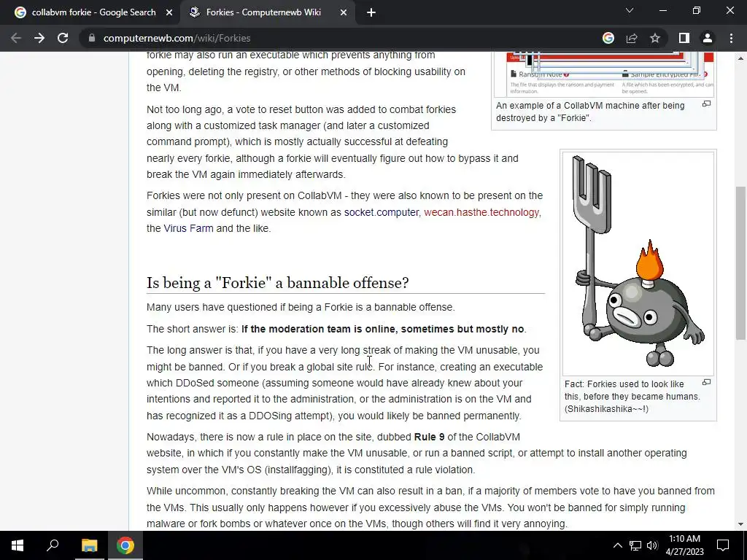
Task: Open the taskbar clock showing 1:10 AM
Action: (684, 545)
